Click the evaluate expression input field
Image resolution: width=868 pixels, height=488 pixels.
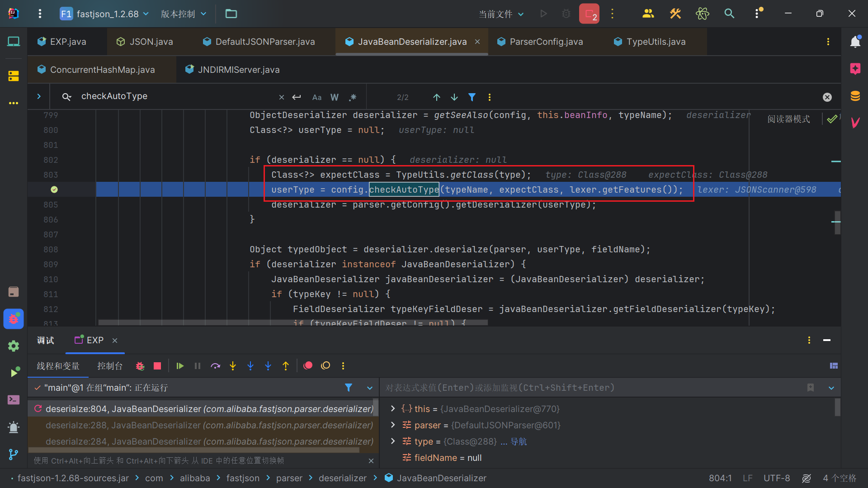pos(592,388)
